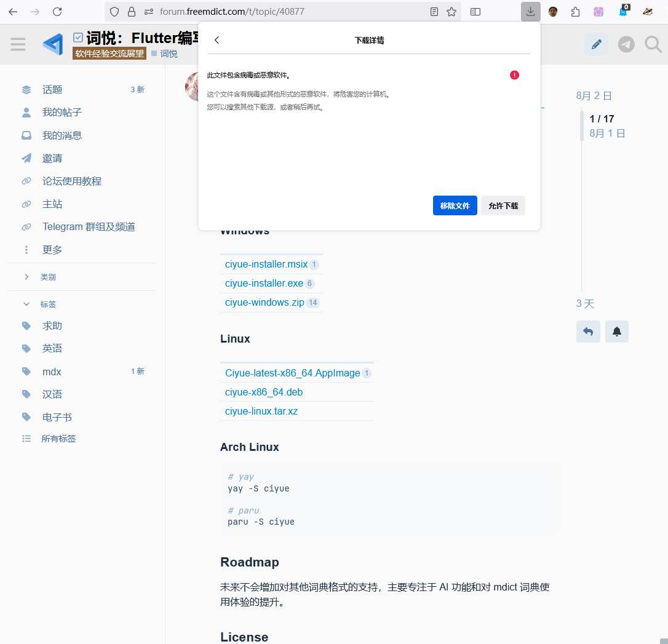Download ciyue-windows.zip
668x644 pixels.
(264, 303)
